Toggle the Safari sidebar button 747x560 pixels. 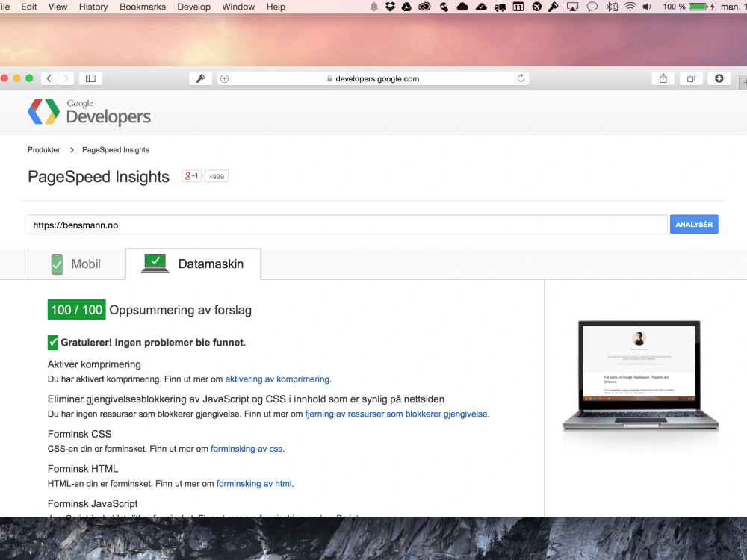pos(90,78)
